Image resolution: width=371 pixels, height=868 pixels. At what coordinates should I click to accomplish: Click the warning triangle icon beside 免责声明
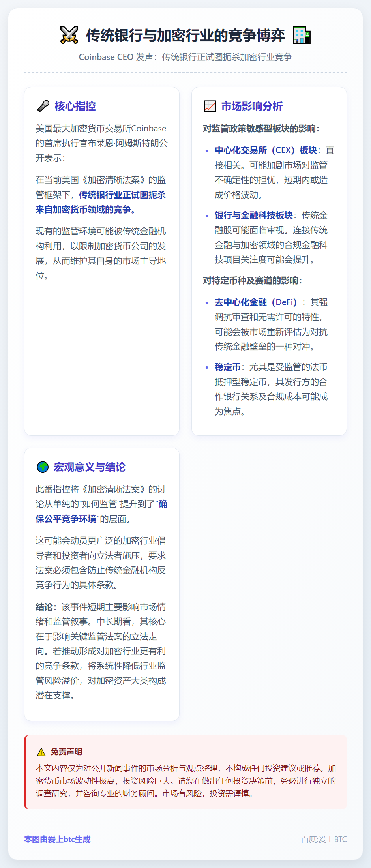point(41,752)
